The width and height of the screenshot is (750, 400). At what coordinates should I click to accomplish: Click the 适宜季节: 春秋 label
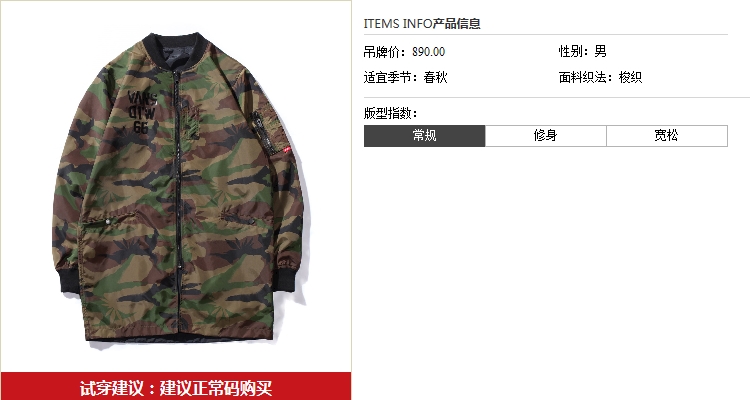406,77
